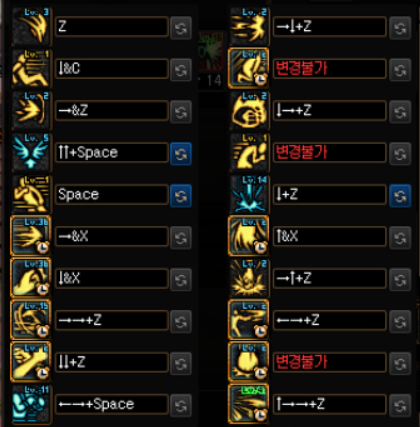Select the →→+Z command input field
The height and width of the screenshot is (427, 420).
coord(112,320)
